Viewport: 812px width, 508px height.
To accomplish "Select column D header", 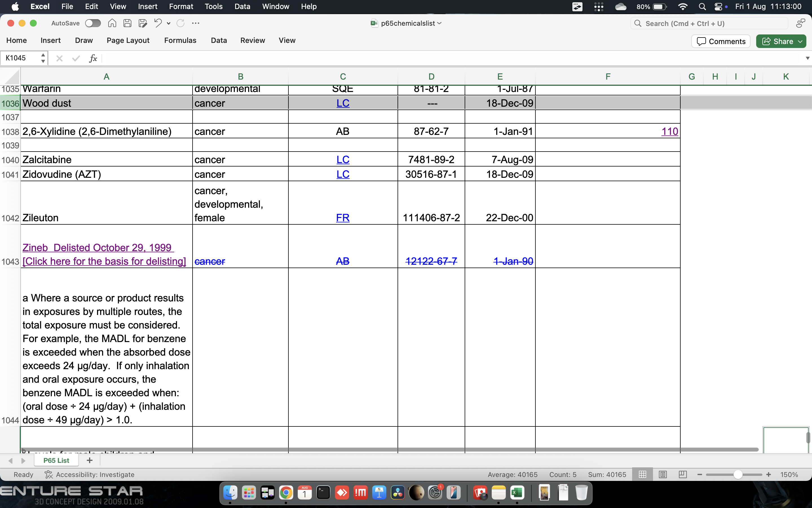I will 431,76.
